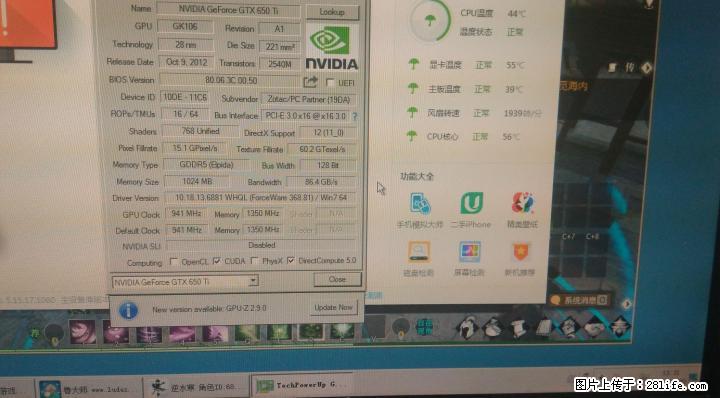Click the 系统消息 button in game
This screenshot has height=398, width=720.
tap(579, 301)
